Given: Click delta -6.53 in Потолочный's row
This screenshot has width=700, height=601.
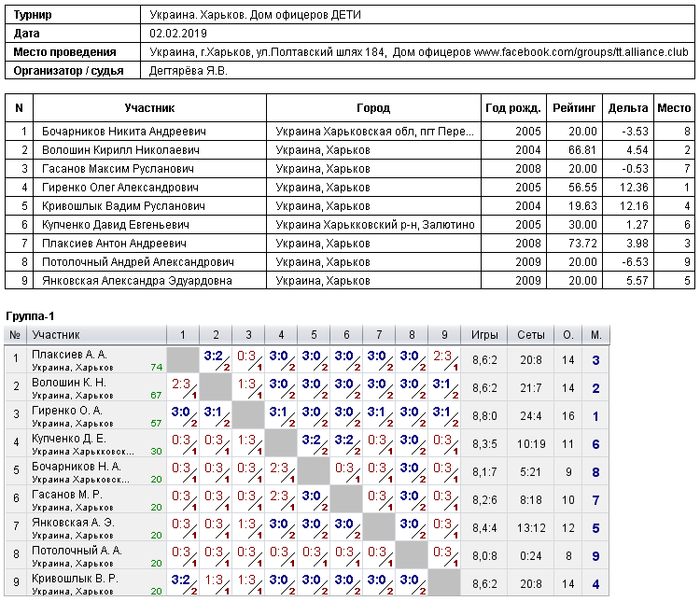Looking at the screenshot, I should (635, 262).
